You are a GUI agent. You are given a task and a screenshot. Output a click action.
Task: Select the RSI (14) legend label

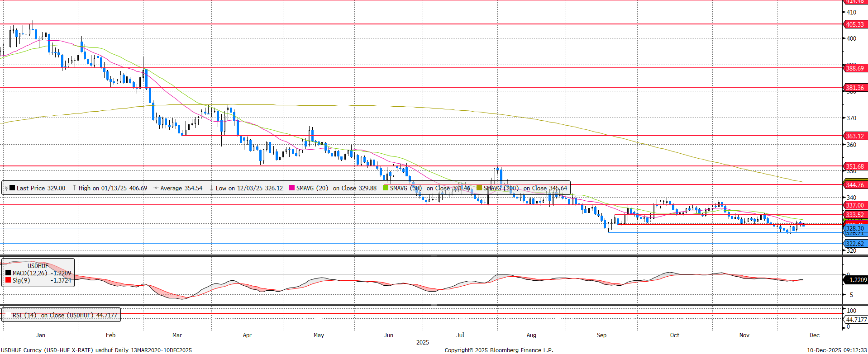[x=24, y=315]
